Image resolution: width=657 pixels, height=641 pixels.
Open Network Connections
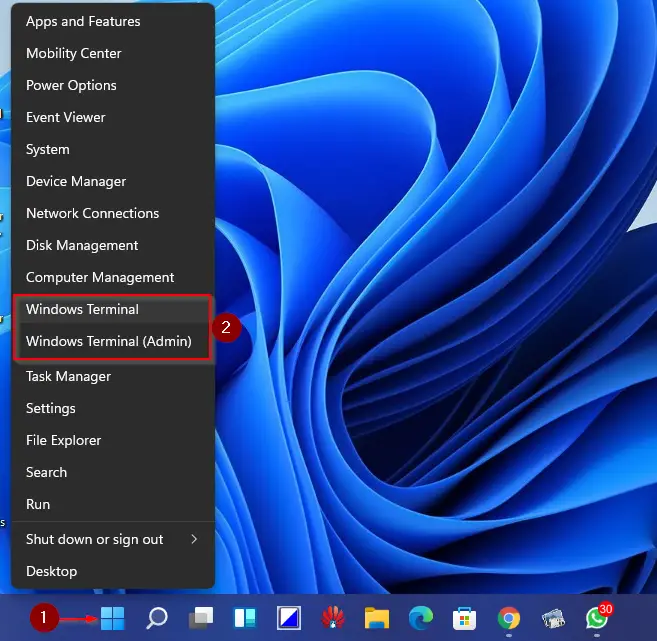pyautogui.click(x=113, y=213)
